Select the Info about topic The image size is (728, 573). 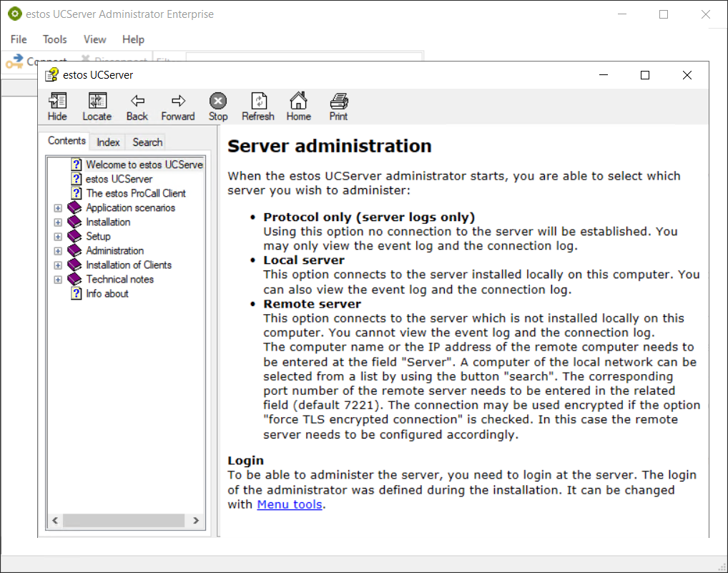107,293
